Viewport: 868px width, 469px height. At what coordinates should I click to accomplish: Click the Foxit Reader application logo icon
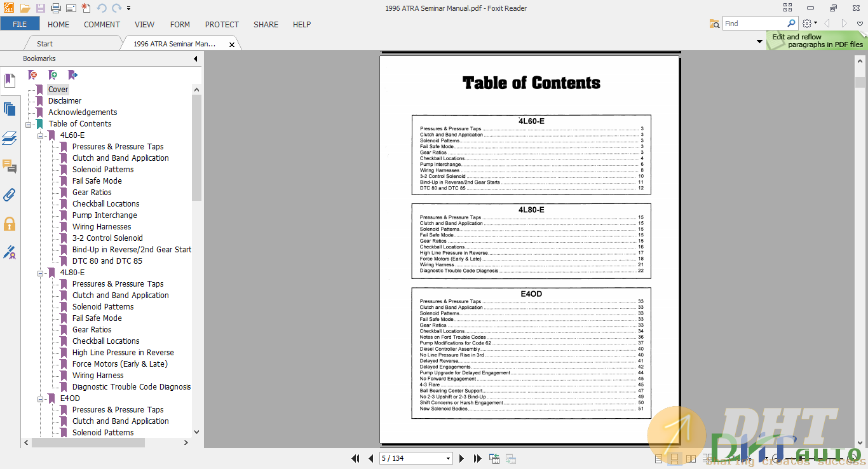point(8,8)
